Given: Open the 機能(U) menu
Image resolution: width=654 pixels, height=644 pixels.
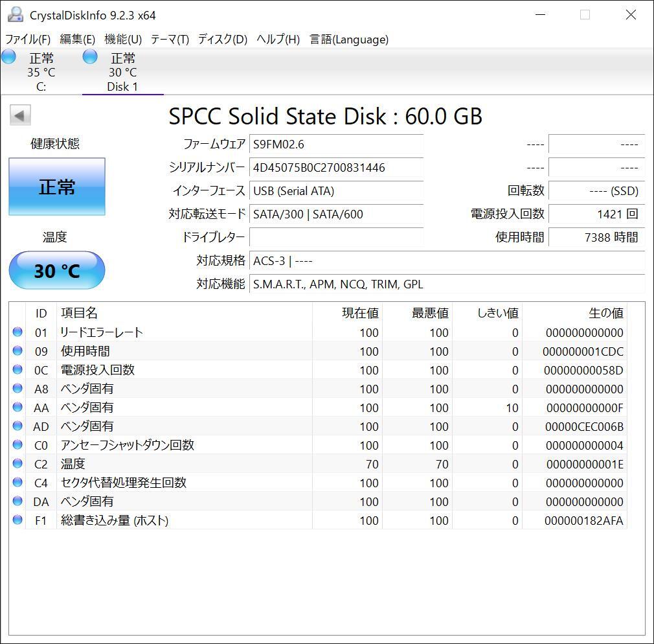Looking at the screenshot, I should (x=123, y=40).
